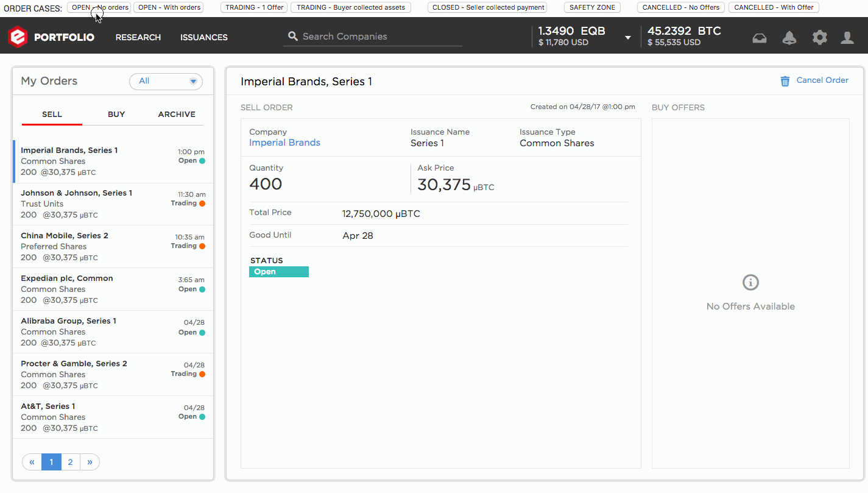
Task: Open the notifications bell icon
Action: pyautogui.click(x=789, y=38)
